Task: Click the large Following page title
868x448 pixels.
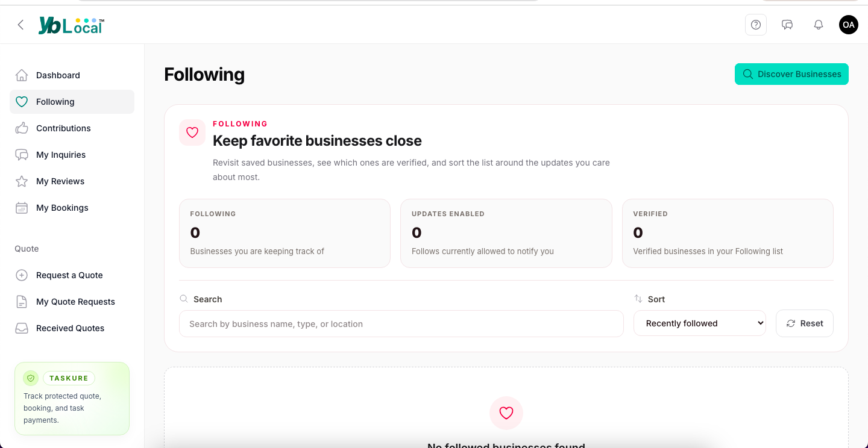Action: pyautogui.click(x=204, y=74)
